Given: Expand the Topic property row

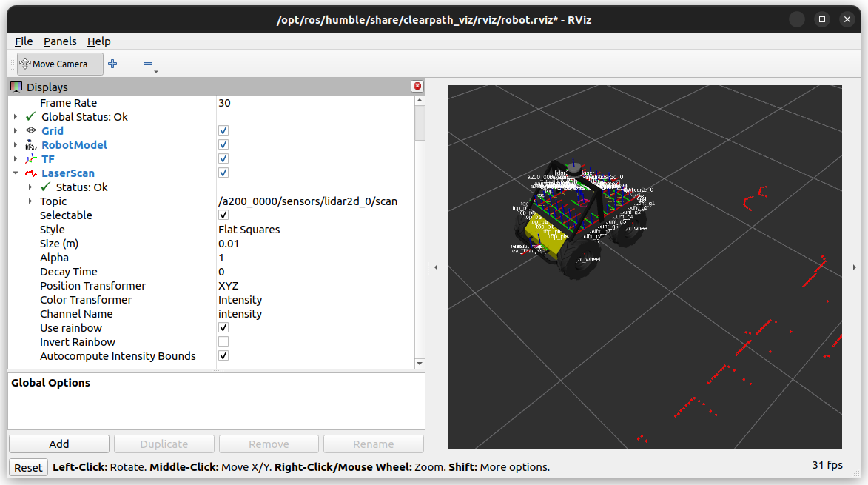Looking at the screenshot, I should 30,201.
